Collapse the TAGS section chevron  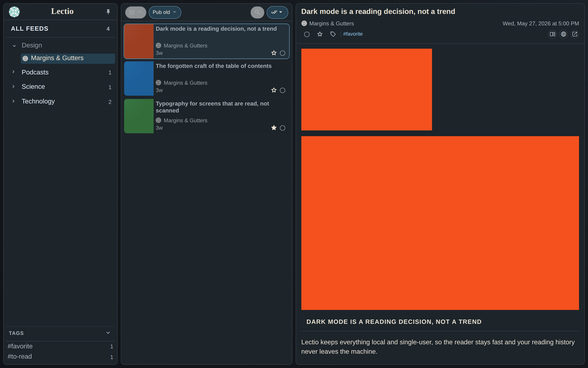(108, 333)
